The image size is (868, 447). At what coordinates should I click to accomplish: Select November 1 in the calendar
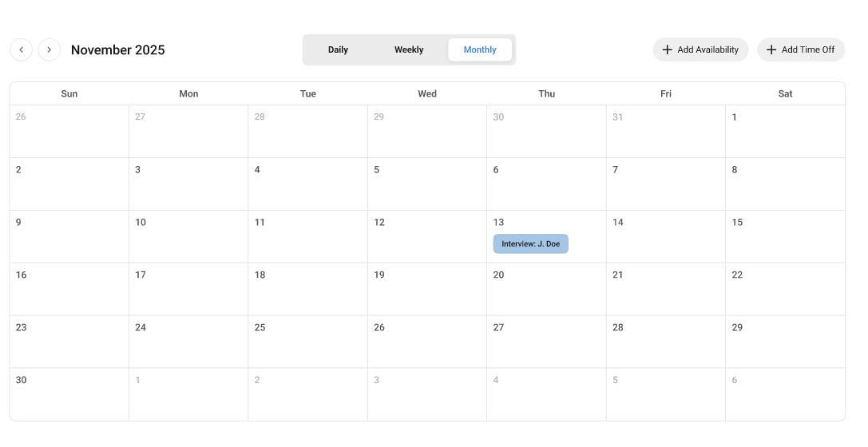point(785,132)
